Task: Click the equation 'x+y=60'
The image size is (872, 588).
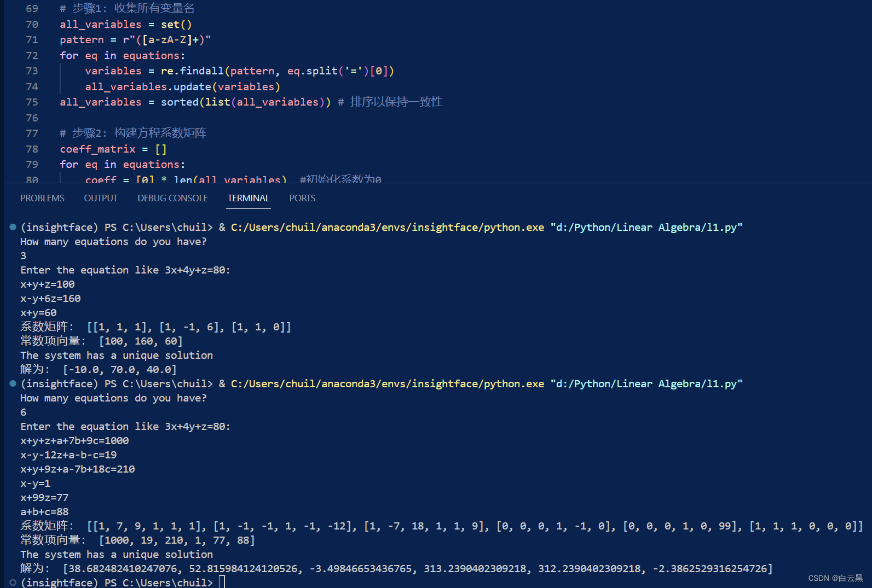Action: pyautogui.click(x=38, y=312)
